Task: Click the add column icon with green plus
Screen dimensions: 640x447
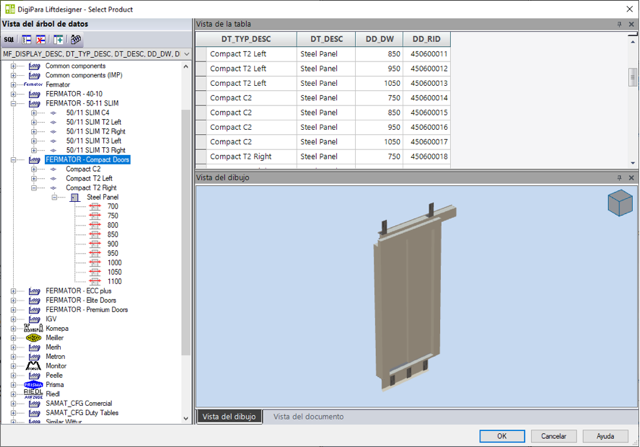Action: click(x=58, y=40)
